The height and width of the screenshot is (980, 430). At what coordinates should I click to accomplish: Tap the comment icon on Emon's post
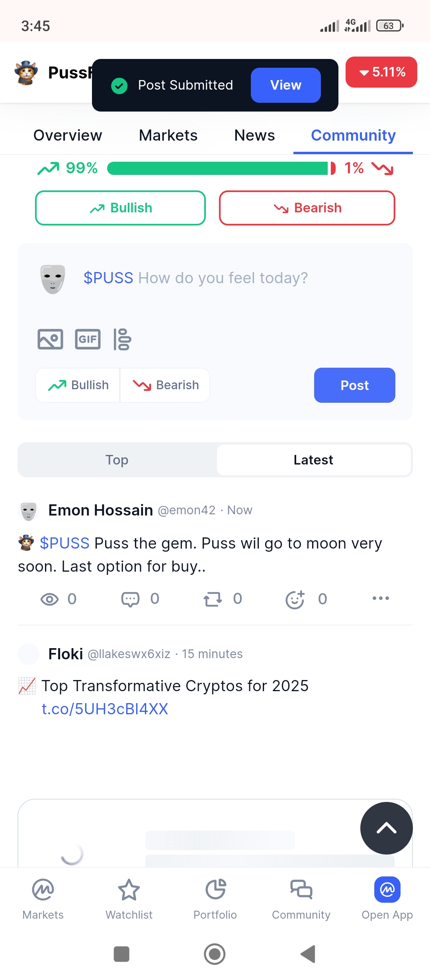[x=131, y=599]
